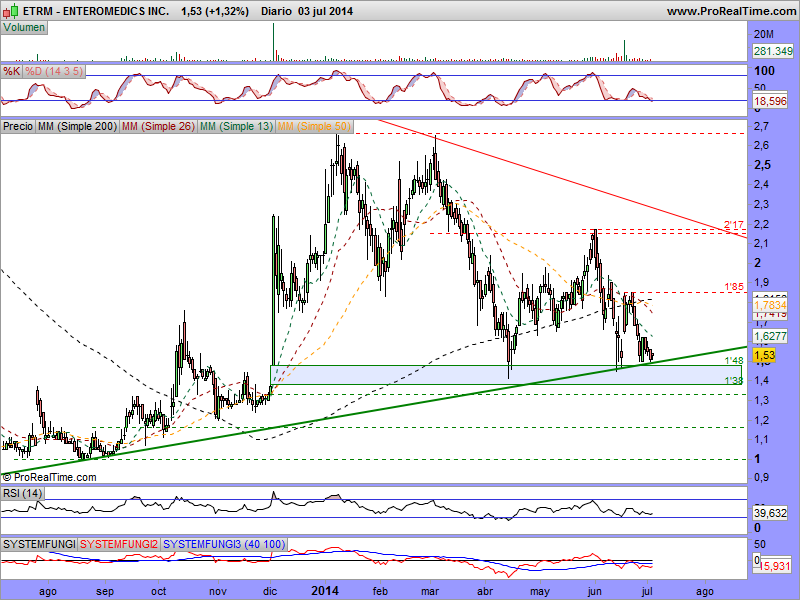800x600 pixels.
Task: Open the RSI (14) indicator label
Action: [x=22, y=493]
